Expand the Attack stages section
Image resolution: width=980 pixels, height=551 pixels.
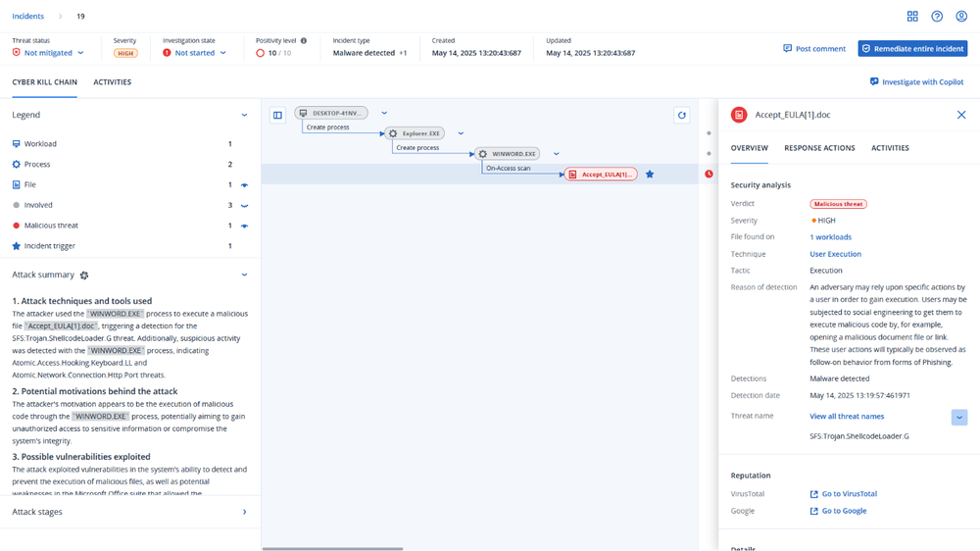coord(244,512)
